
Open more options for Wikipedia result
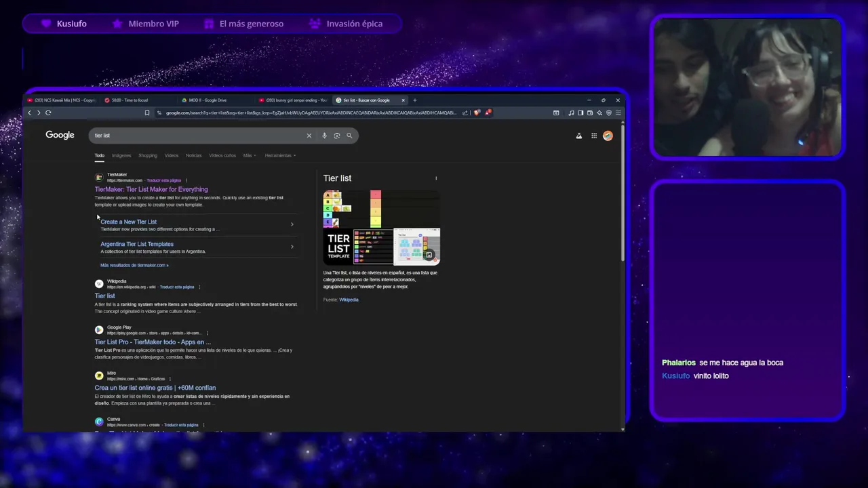click(x=199, y=287)
